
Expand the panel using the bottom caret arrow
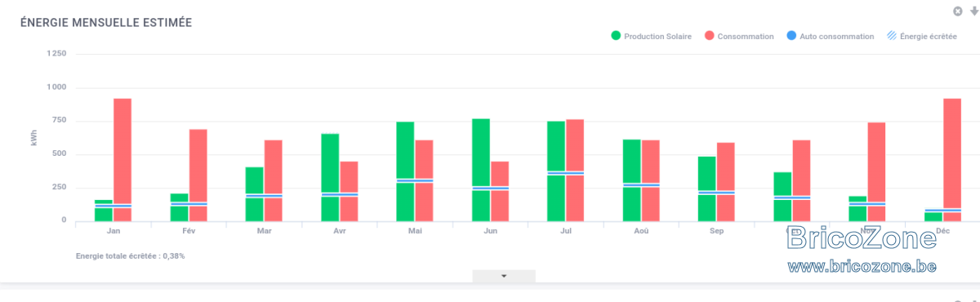point(504,276)
